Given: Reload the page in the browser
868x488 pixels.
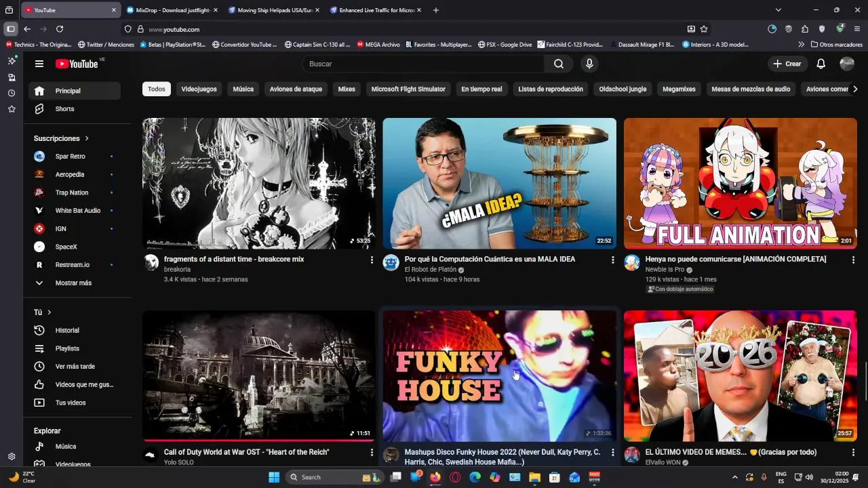Looking at the screenshot, I should pyautogui.click(x=60, y=29).
